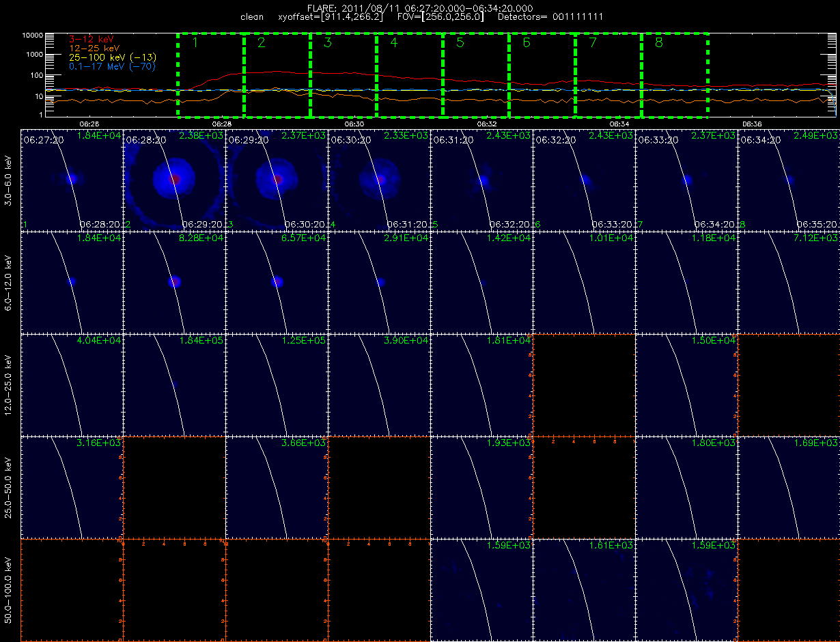Select interval 3 marker in the light curve
Image resolution: width=840 pixels, height=642 pixels.
coord(327,43)
